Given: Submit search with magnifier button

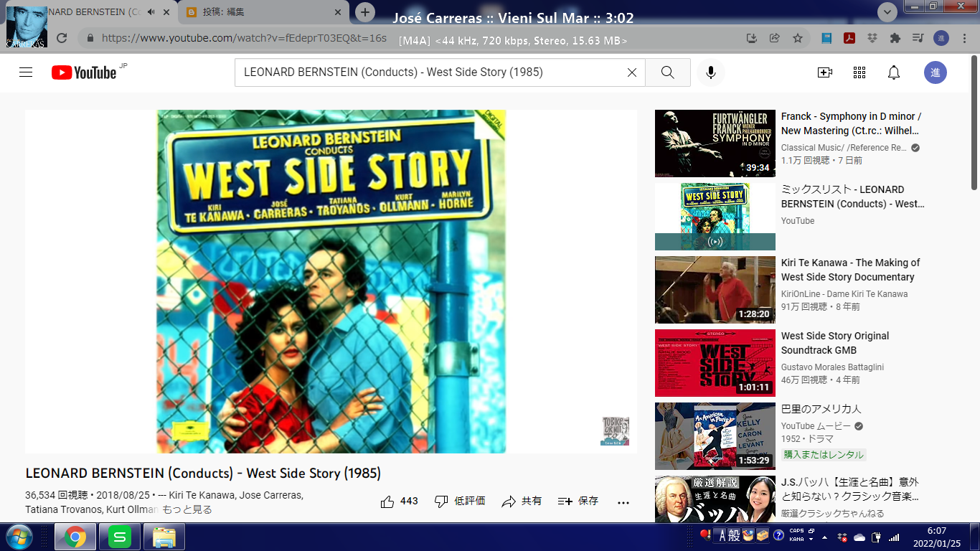Looking at the screenshot, I should click(x=668, y=72).
